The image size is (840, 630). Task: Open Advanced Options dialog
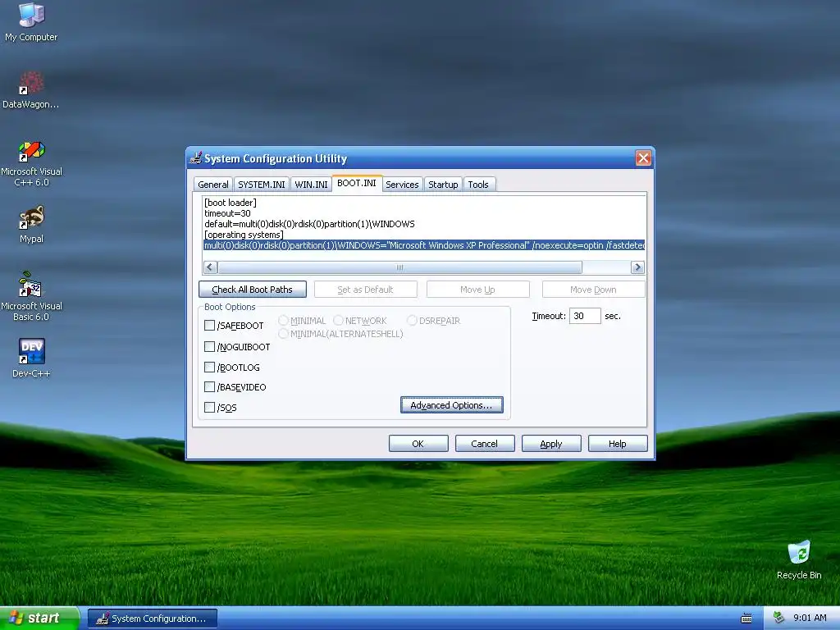click(452, 405)
